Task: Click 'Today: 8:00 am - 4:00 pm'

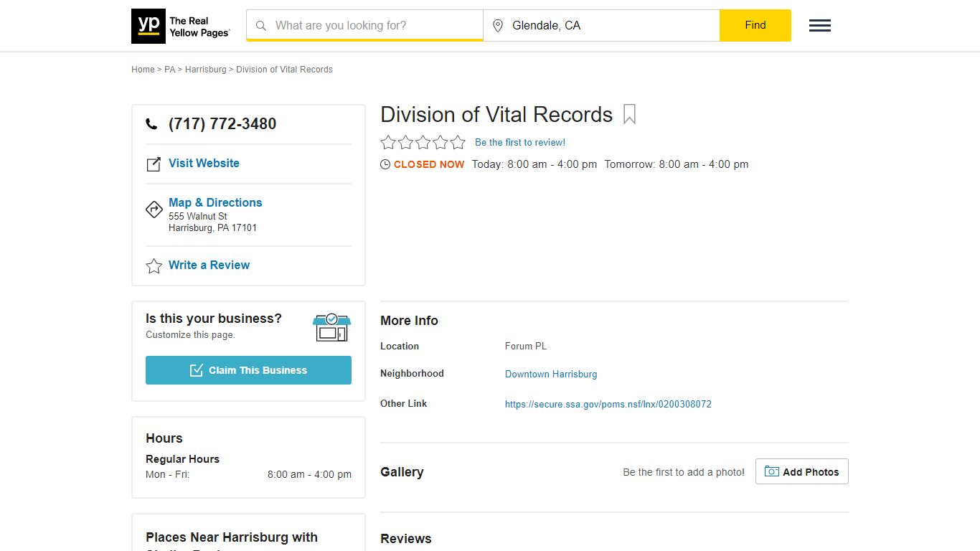Action: [534, 164]
